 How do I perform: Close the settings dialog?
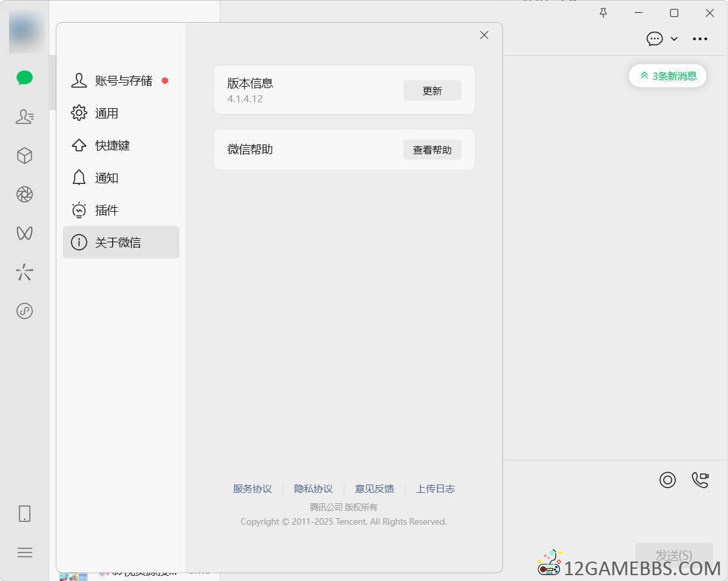(484, 35)
